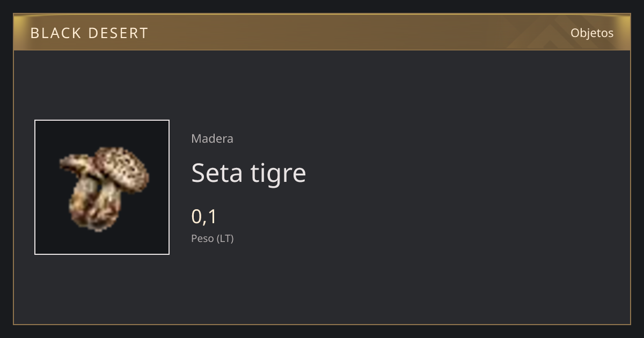This screenshot has height=338, width=644.
Task: Select the white-bordered item thumbnail frame
Action: [x=102, y=187]
